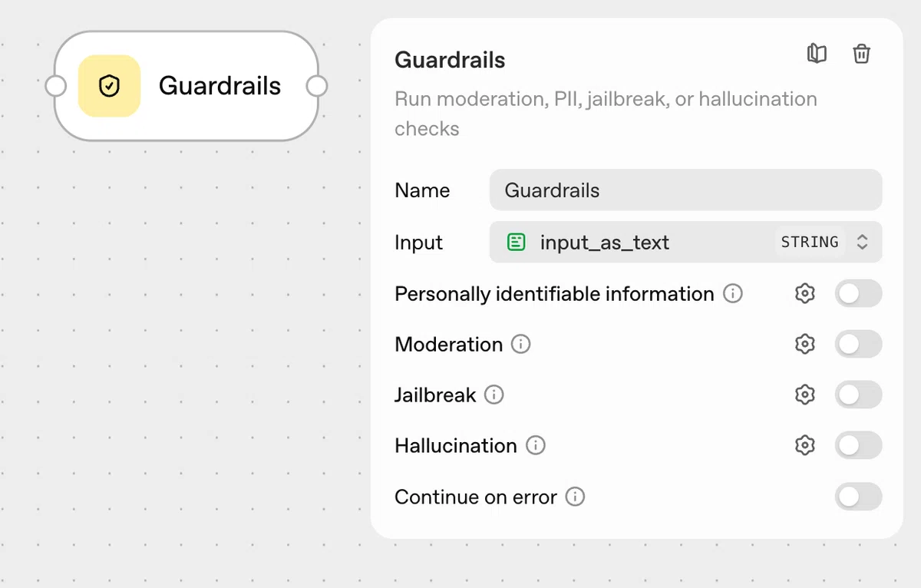Image resolution: width=921 pixels, height=588 pixels.
Task: Show info for Personally identifiable information
Action: pos(733,293)
